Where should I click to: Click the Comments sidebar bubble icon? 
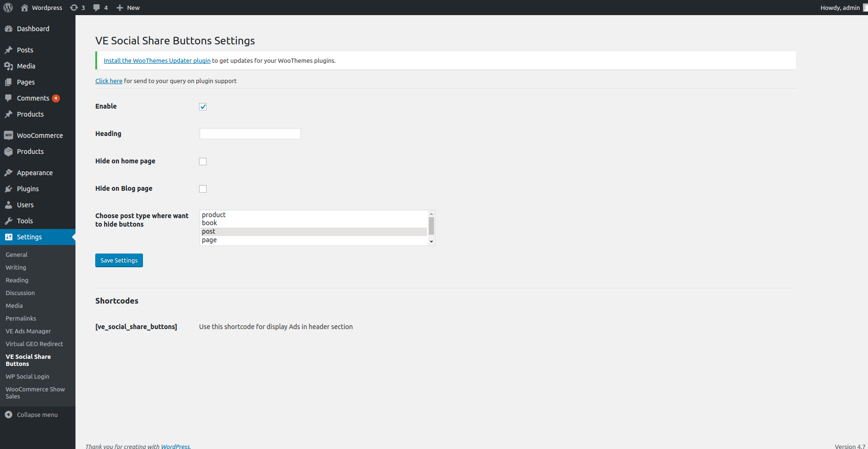click(8, 98)
